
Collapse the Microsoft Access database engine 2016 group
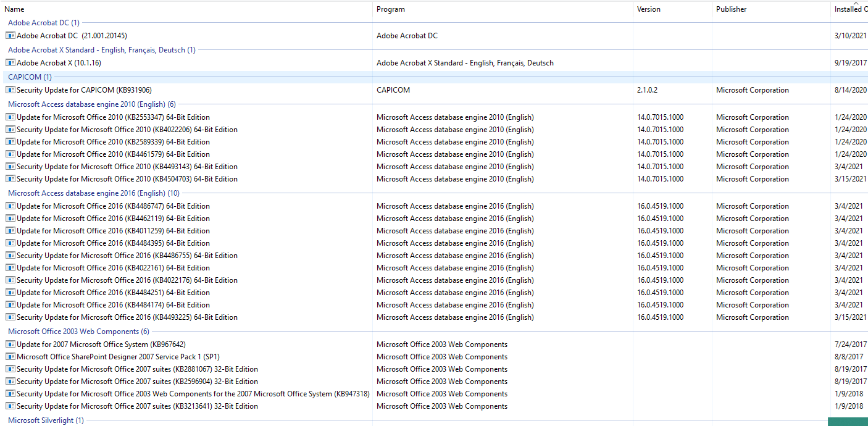[x=93, y=193]
